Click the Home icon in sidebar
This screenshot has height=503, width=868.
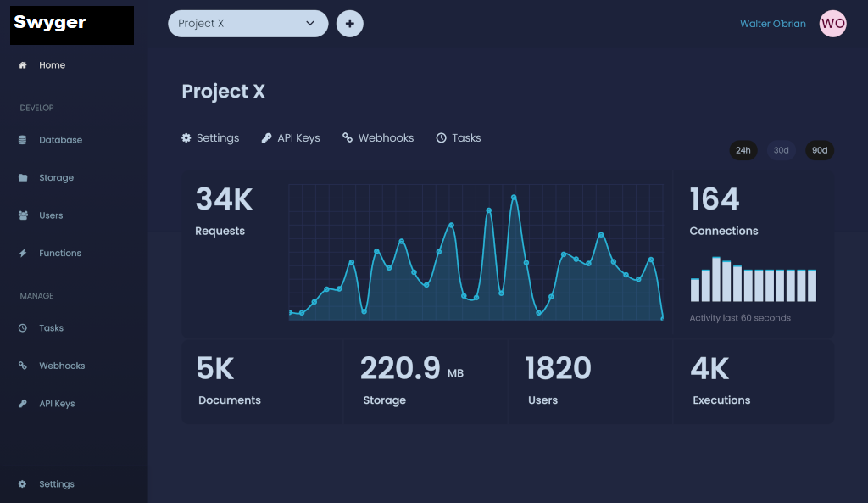(x=23, y=65)
